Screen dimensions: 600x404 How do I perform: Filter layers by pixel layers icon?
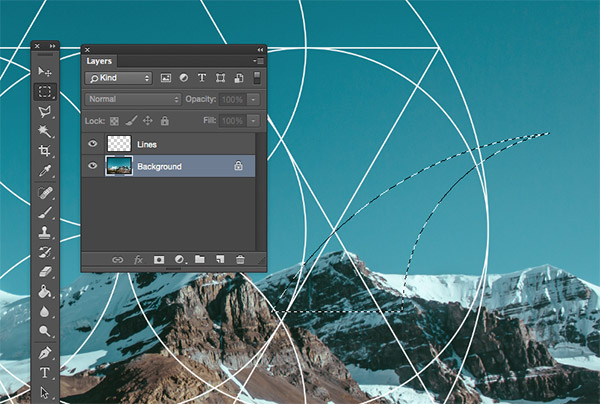pyautogui.click(x=166, y=78)
